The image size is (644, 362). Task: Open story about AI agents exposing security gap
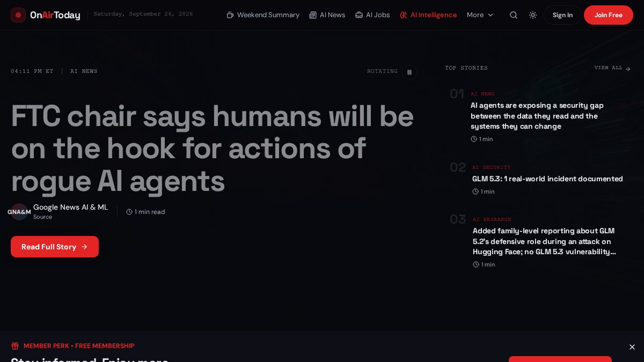click(537, 116)
